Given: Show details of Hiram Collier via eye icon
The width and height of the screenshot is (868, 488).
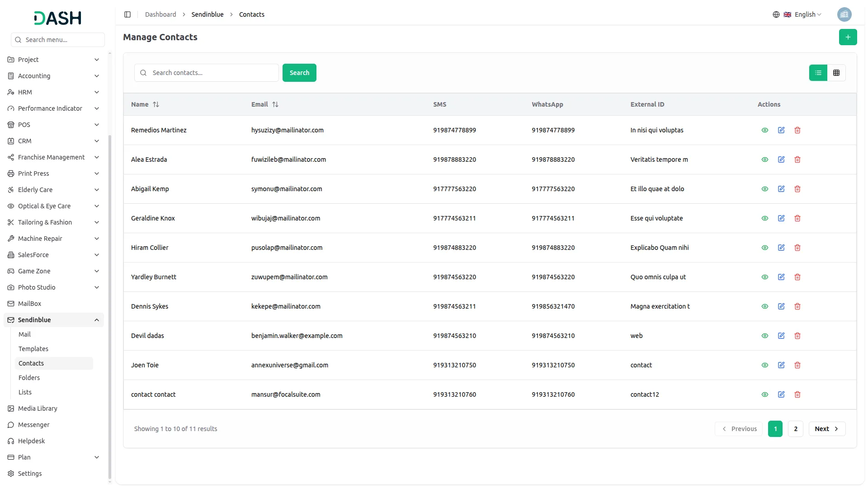Looking at the screenshot, I should 764,248.
